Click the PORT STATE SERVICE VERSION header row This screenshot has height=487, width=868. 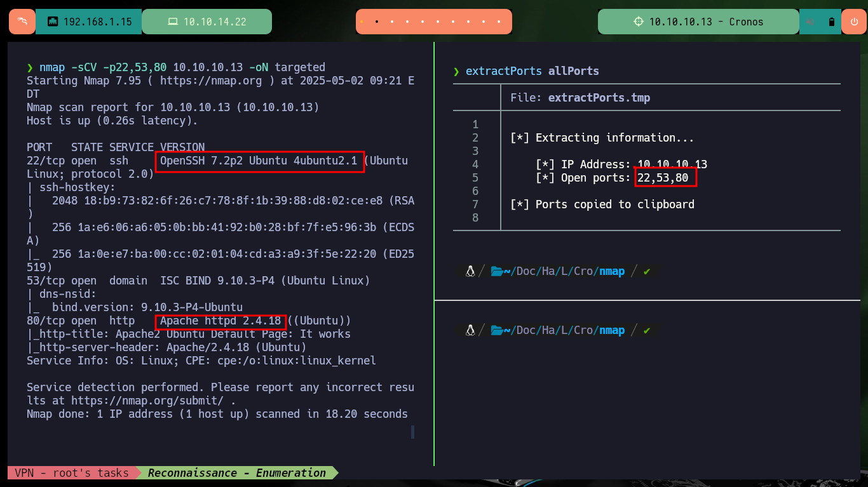(116, 147)
